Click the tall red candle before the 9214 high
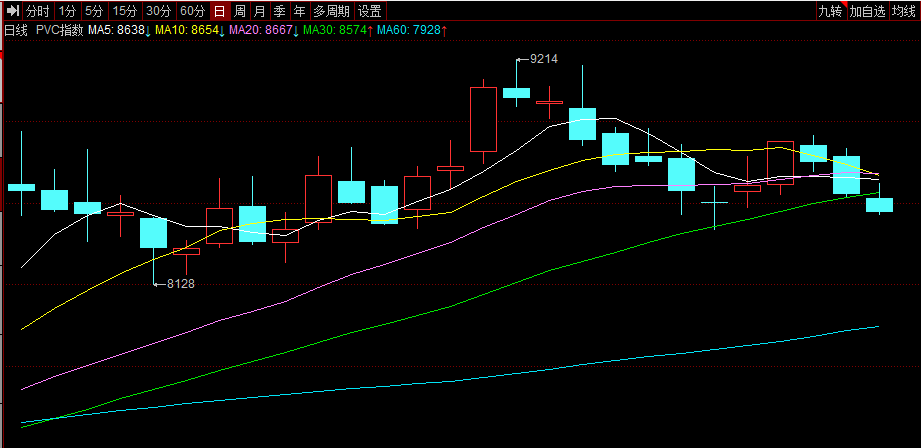Viewport: 921px width, 448px height. 483,120
